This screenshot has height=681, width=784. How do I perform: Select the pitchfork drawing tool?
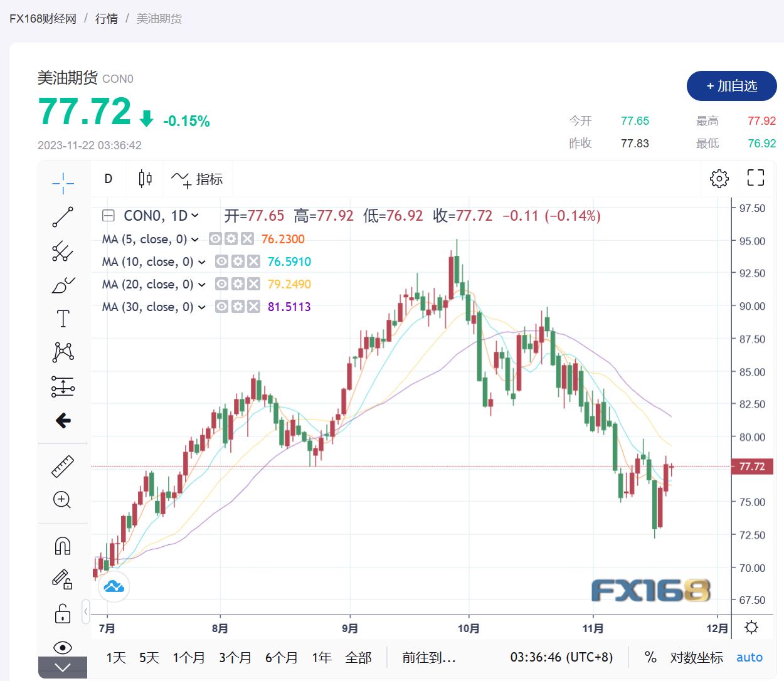click(63, 251)
